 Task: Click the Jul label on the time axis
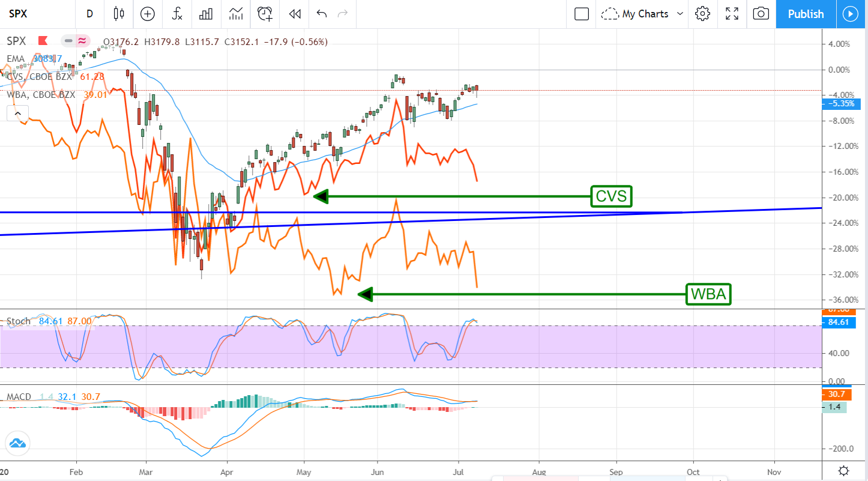click(x=458, y=471)
